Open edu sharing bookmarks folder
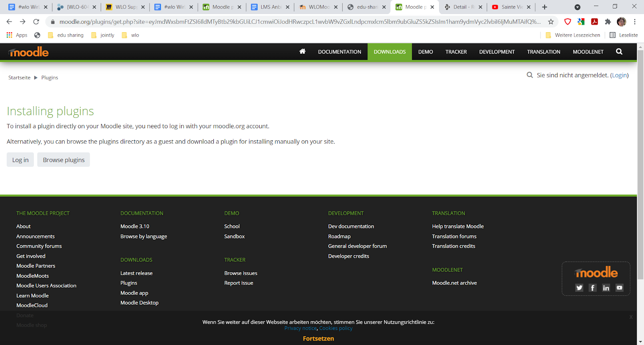644x345 pixels. (x=66, y=35)
